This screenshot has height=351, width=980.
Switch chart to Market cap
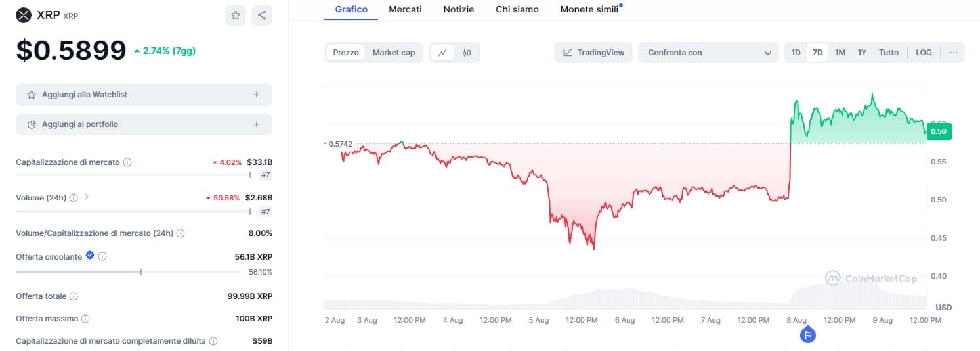[394, 53]
